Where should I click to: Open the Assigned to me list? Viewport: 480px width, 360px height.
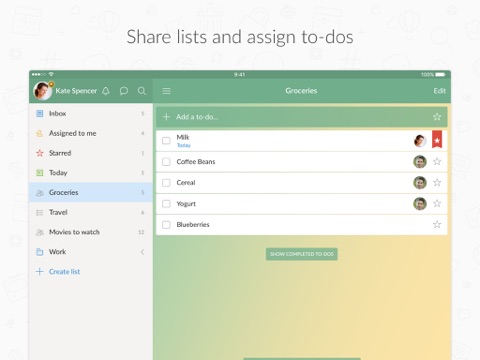tap(91, 133)
